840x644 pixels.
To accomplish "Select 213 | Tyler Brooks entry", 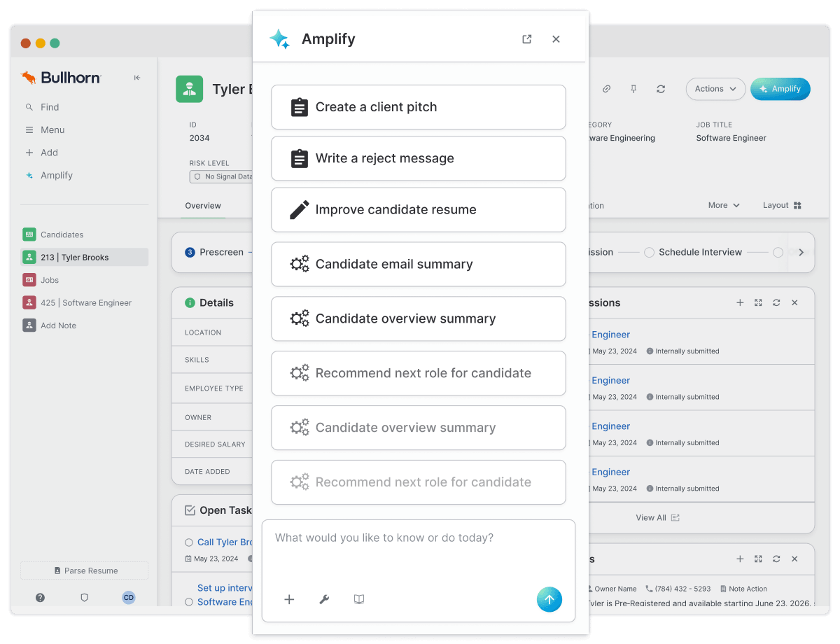I will pos(85,257).
